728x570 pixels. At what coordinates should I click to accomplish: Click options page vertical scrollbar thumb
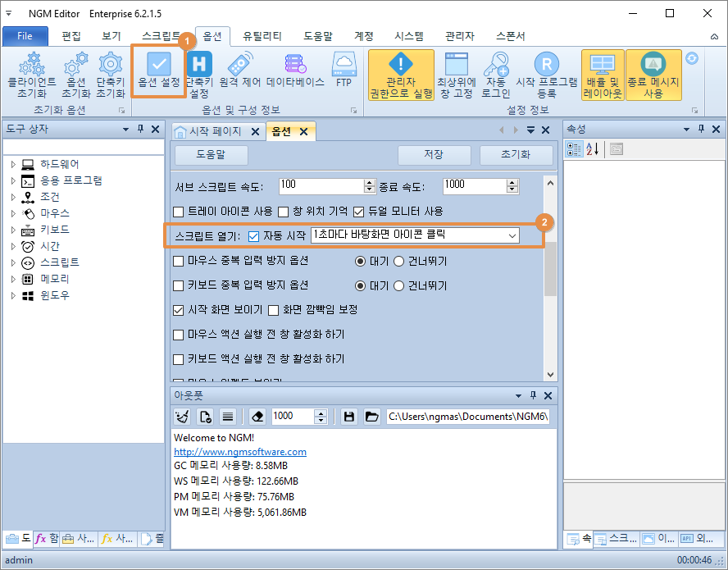(x=550, y=268)
